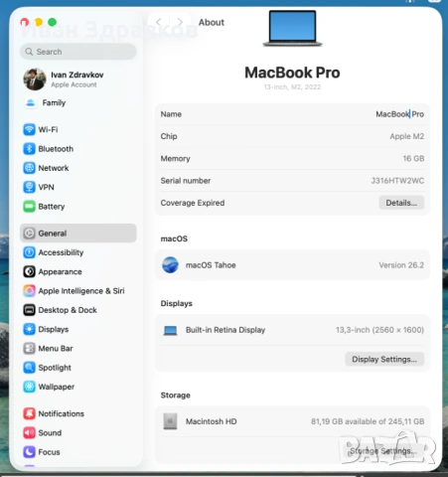The height and width of the screenshot is (477, 448).
Task: Click the Apple M2 chip value
Action: point(407,136)
